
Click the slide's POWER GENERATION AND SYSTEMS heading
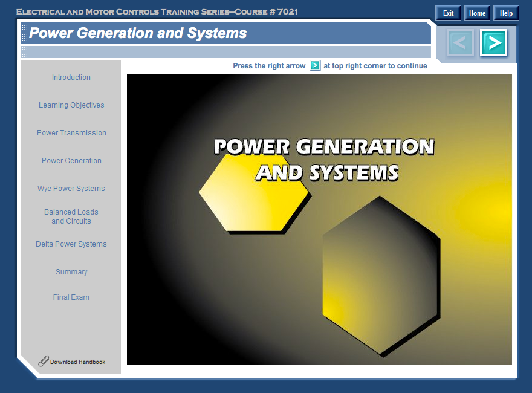[x=325, y=159]
